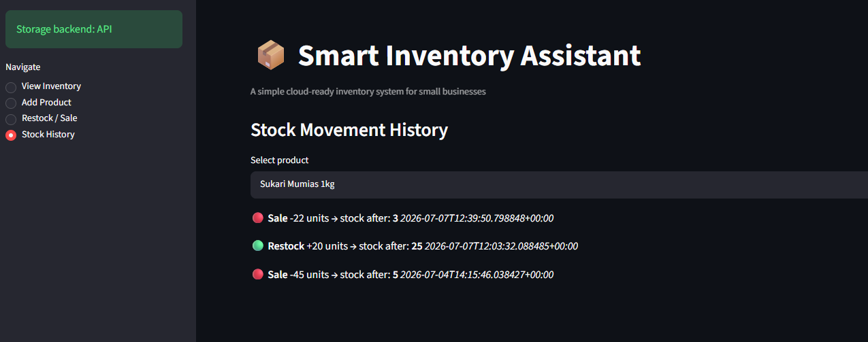
Task: Click the Smart Inventory Assistant title
Action: [469, 55]
